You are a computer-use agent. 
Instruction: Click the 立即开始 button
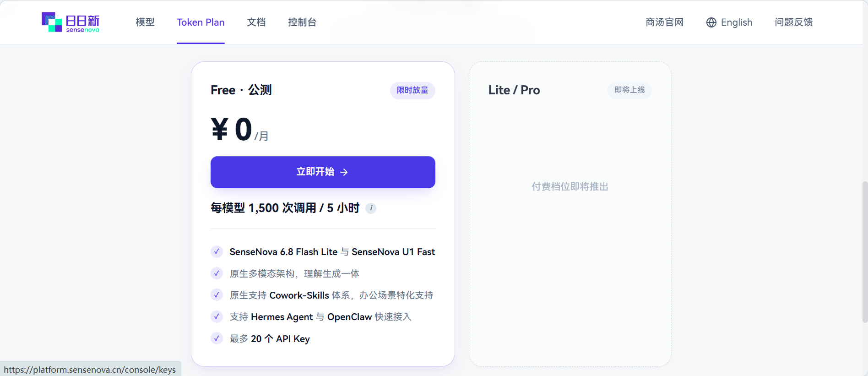click(x=323, y=172)
